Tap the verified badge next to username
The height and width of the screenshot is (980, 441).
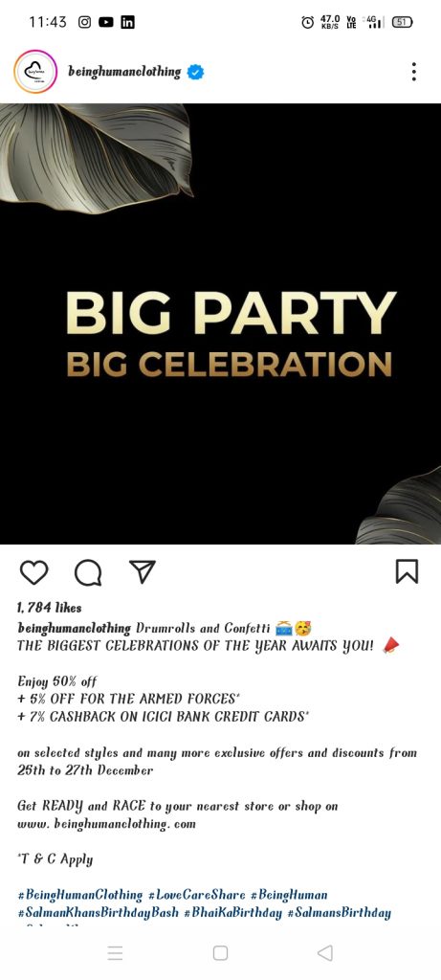(195, 73)
